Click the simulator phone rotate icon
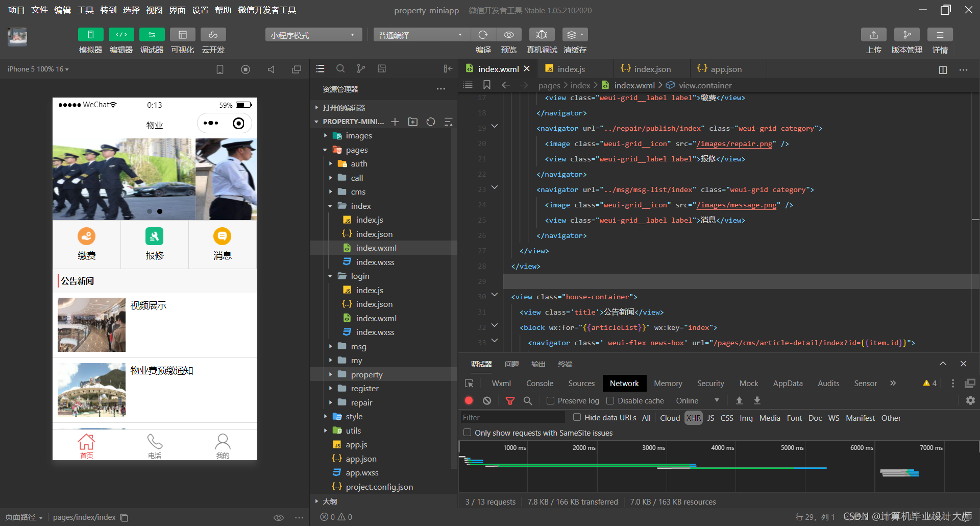 point(220,69)
